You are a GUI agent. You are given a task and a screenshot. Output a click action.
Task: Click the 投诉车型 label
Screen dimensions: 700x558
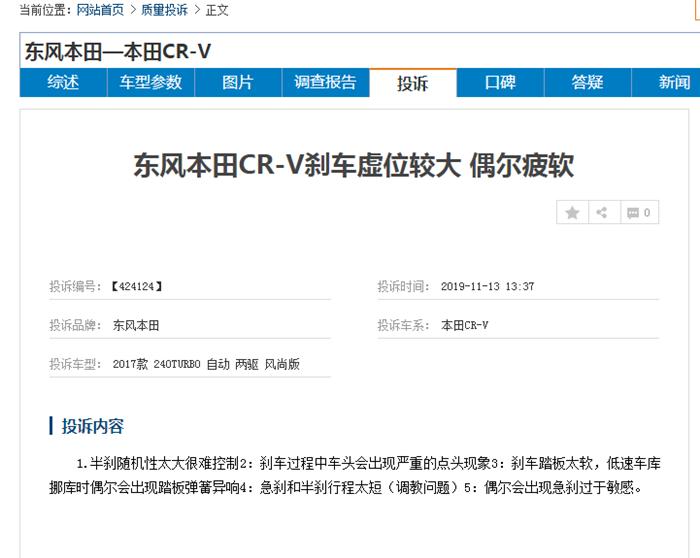(x=75, y=364)
